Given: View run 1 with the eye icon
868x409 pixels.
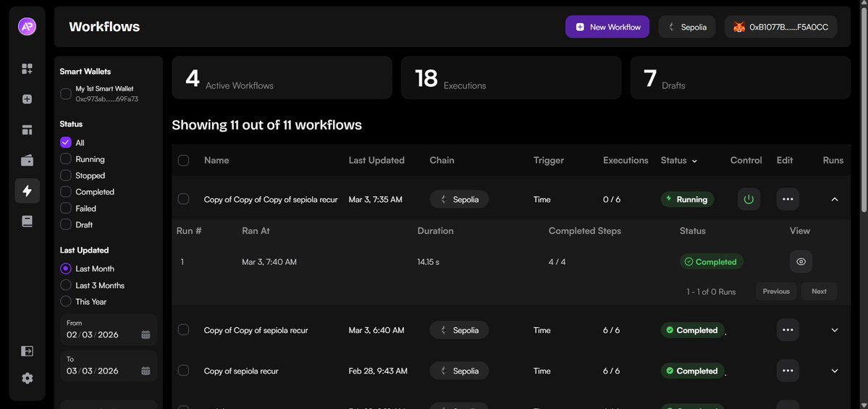Looking at the screenshot, I should tap(801, 262).
